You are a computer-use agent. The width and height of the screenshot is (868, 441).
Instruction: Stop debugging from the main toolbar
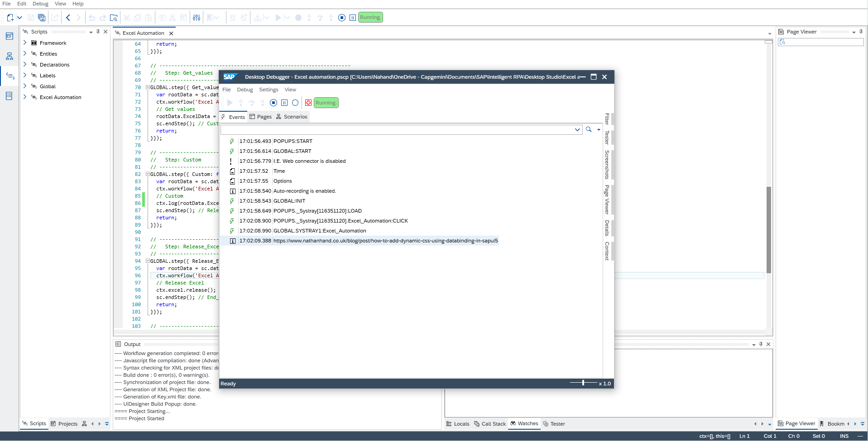coord(342,18)
